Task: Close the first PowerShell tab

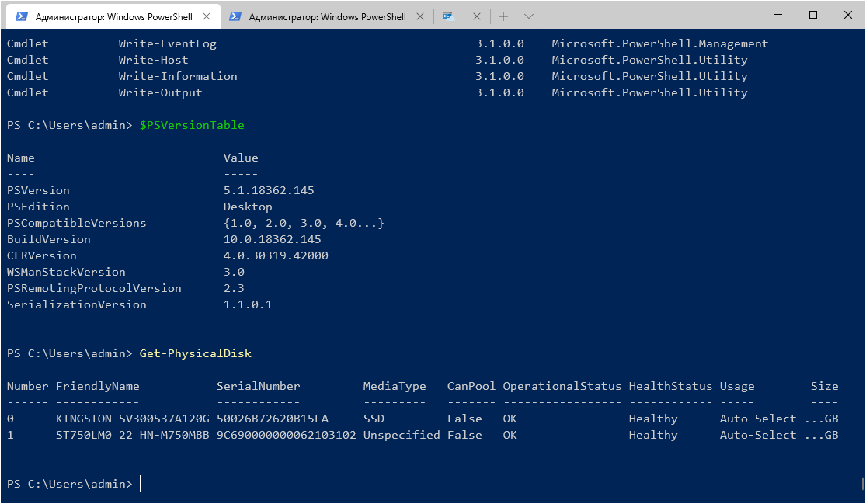Action: (x=206, y=16)
